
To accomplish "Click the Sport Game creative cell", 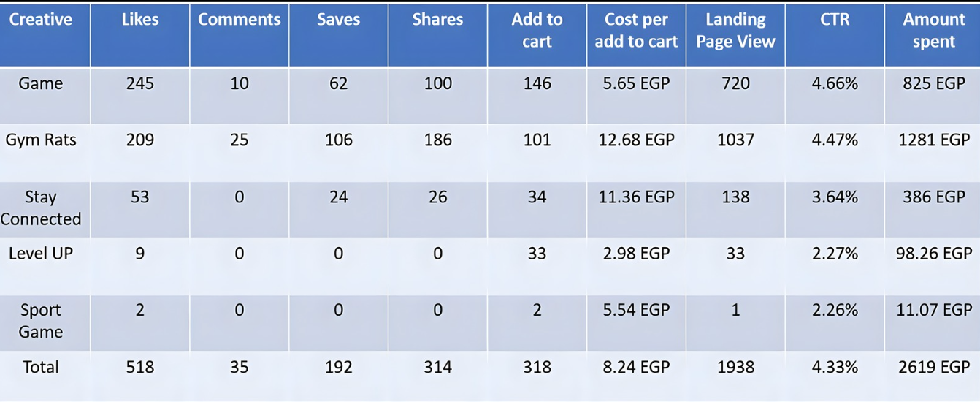I will point(41,321).
